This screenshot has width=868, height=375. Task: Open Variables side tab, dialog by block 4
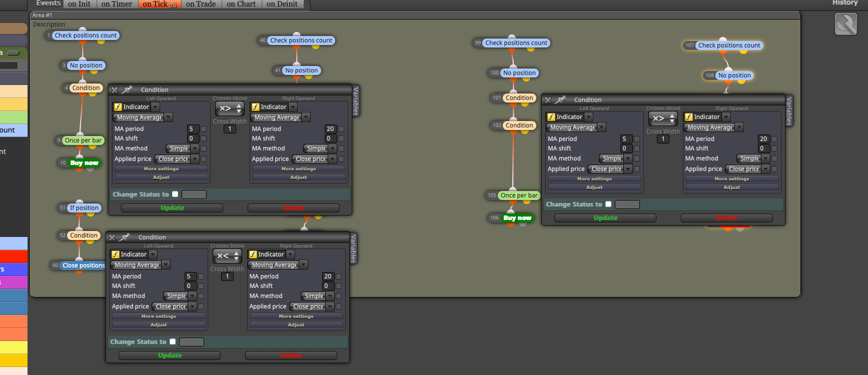click(x=356, y=100)
